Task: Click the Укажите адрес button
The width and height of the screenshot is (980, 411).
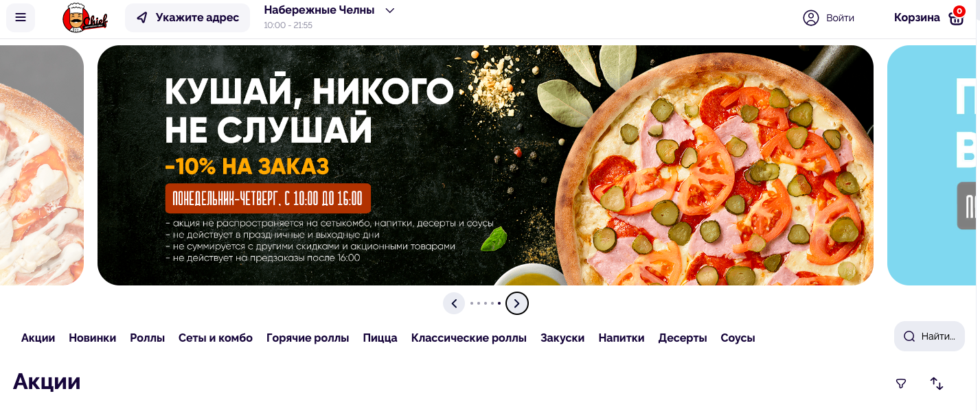Action: point(187,17)
